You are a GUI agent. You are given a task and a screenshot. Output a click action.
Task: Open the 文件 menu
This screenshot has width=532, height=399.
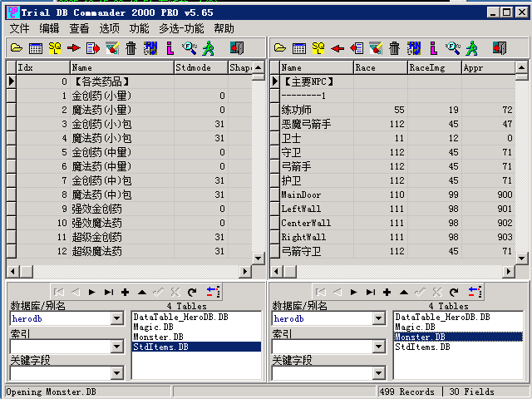[x=19, y=28]
